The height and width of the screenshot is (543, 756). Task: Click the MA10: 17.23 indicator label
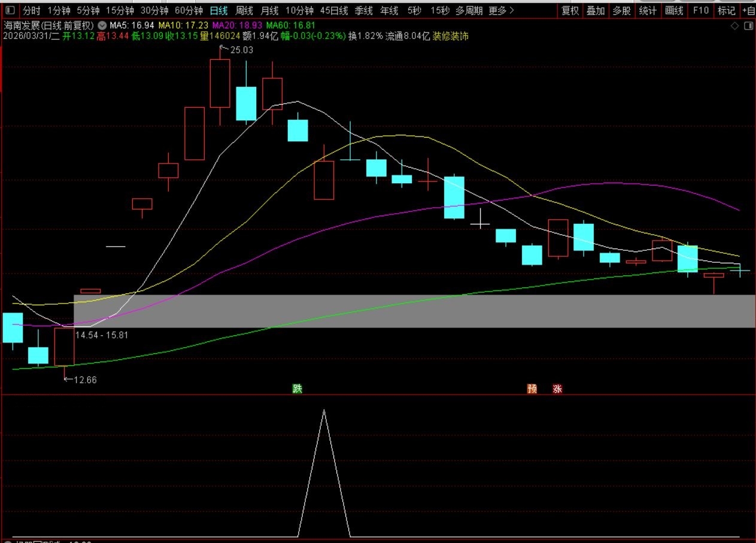tap(183, 26)
